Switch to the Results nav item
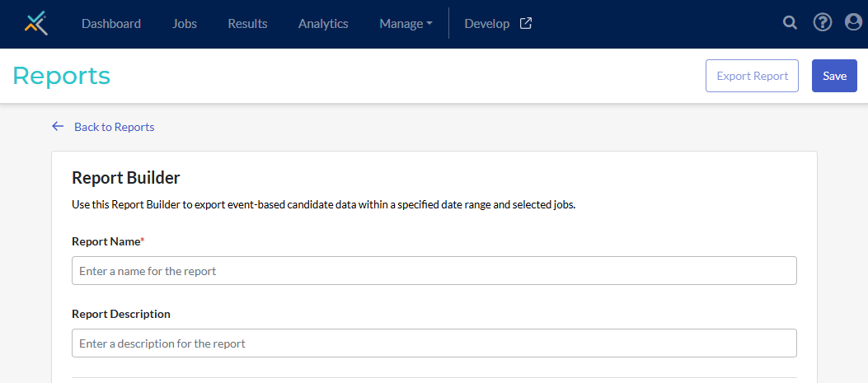This screenshot has width=868, height=383. pyautogui.click(x=247, y=24)
